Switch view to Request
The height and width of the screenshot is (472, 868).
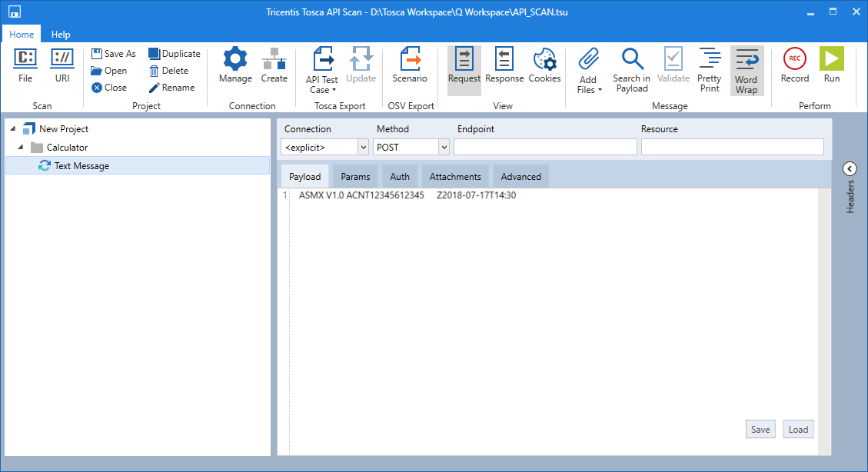coord(464,65)
